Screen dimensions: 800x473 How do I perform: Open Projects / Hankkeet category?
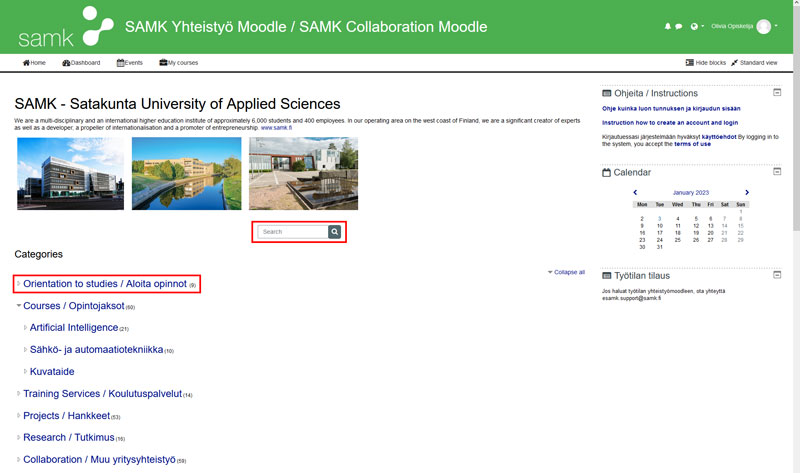point(66,415)
